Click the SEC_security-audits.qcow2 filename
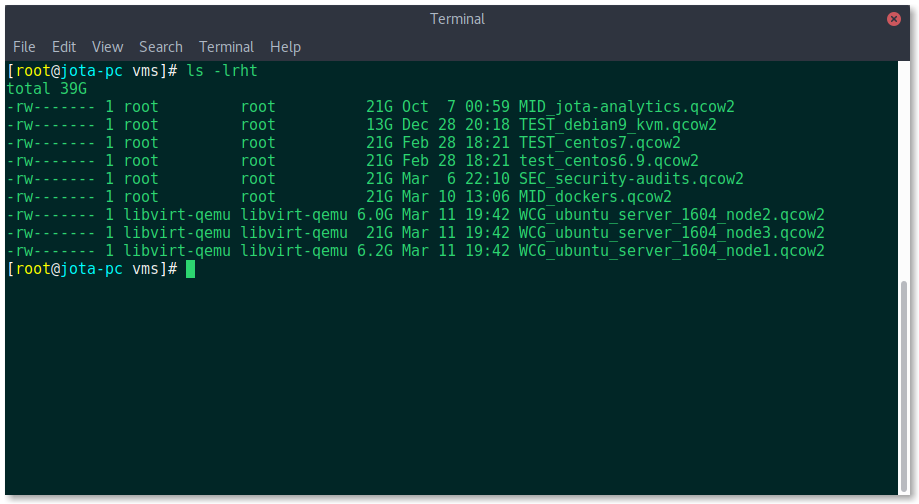This screenshot has height=504, width=919. coord(631,179)
